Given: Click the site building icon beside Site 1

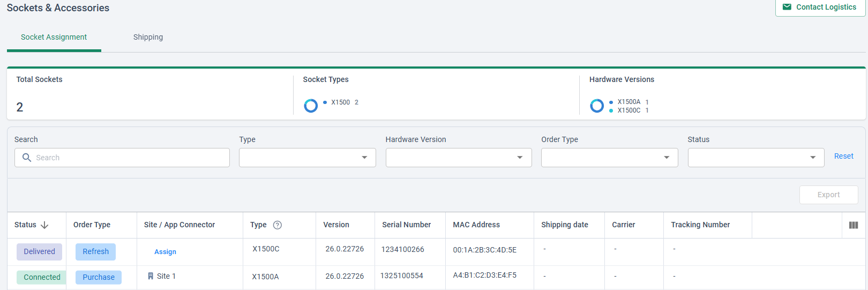Looking at the screenshot, I should (151, 276).
